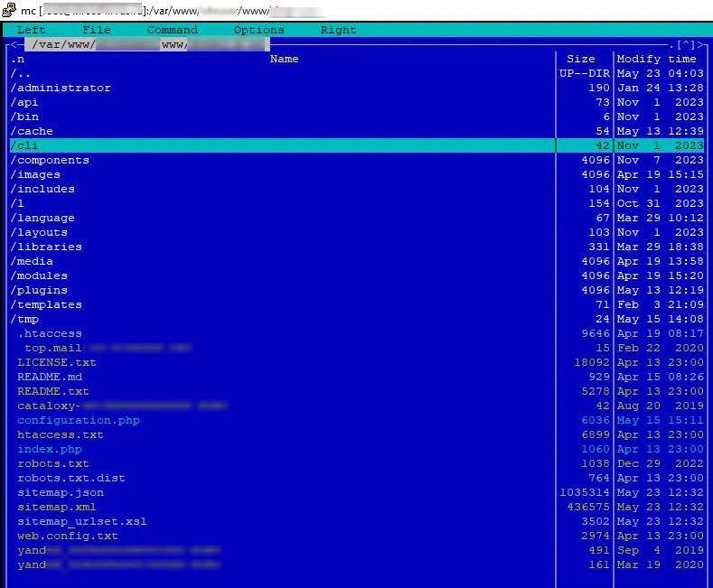Click modify time 'May 15 15:11'
The image size is (713, 588).
[x=661, y=420]
